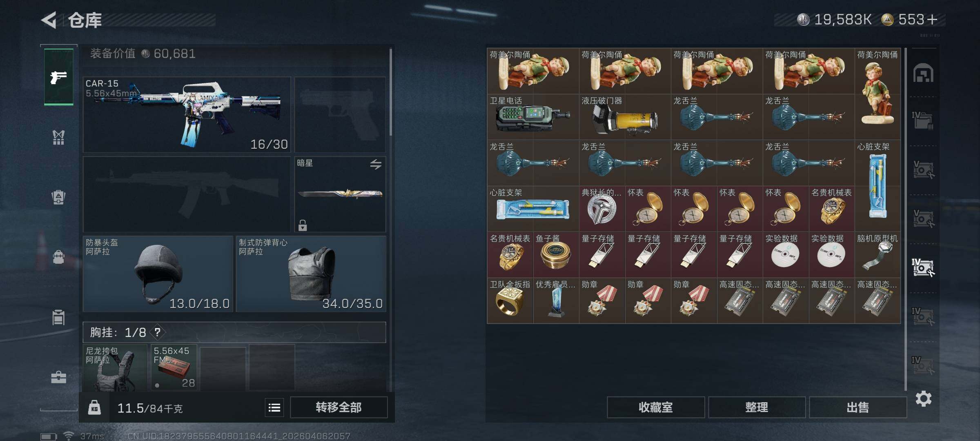This screenshot has height=441, width=980.
Task: Open the medical briefcase sidebar icon
Action: tap(58, 377)
